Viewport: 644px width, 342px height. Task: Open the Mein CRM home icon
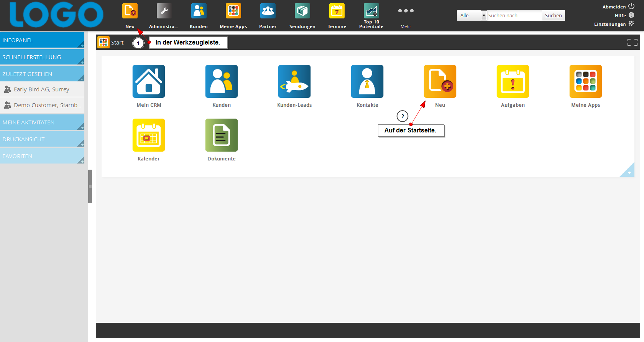pyautogui.click(x=149, y=81)
